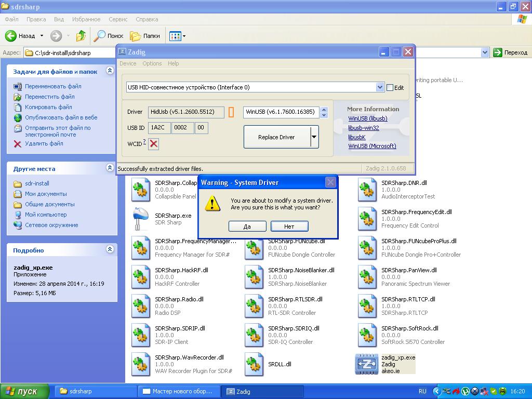Toggle Folders (Папки) pane in Explorer

click(145, 36)
